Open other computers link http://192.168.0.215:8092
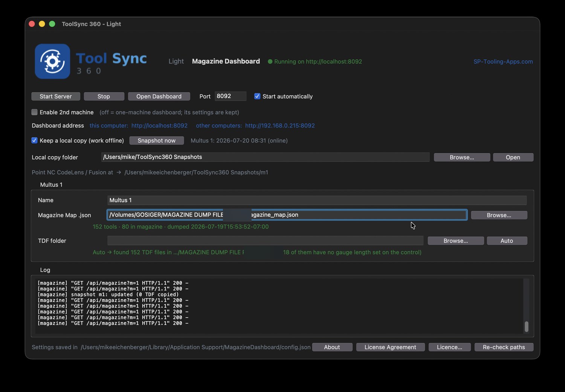Viewport: 565px width, 392px height. pyautogui.click(x=280, y=126)
